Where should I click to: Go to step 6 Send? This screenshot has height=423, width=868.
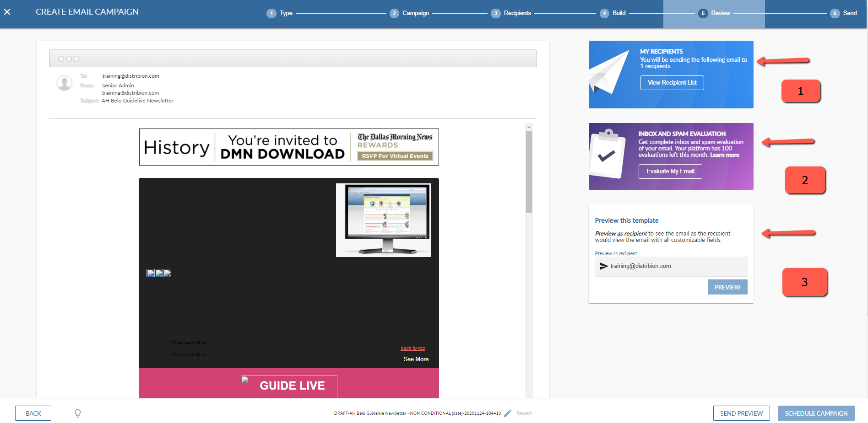843,13
